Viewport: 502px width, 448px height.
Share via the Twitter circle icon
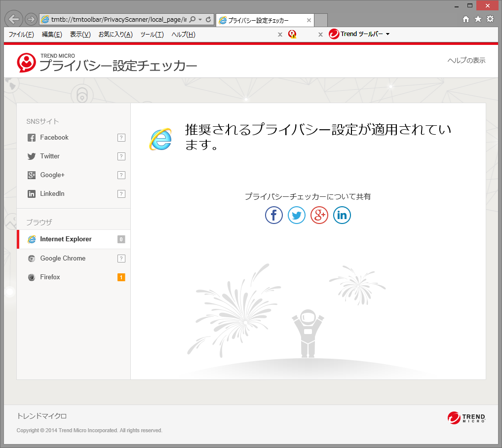pyautogui.click(x=296, y=215)
